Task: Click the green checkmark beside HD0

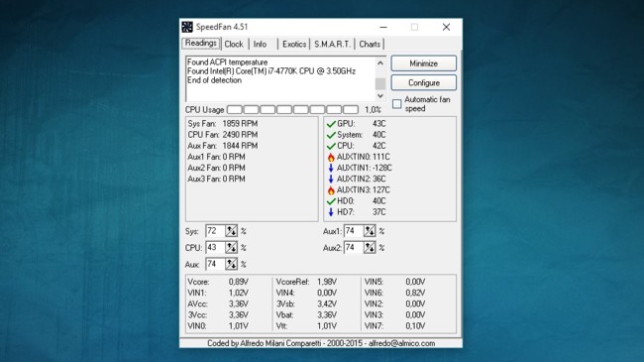Action: [331, 201]
